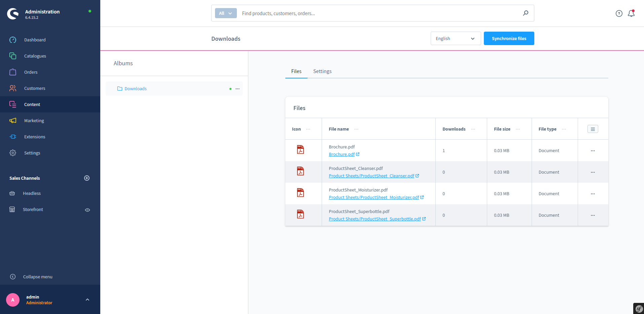Open row actions for ProductSheet_Moisturizer.pdf
The image size is (644, 314).
point(593,194)
